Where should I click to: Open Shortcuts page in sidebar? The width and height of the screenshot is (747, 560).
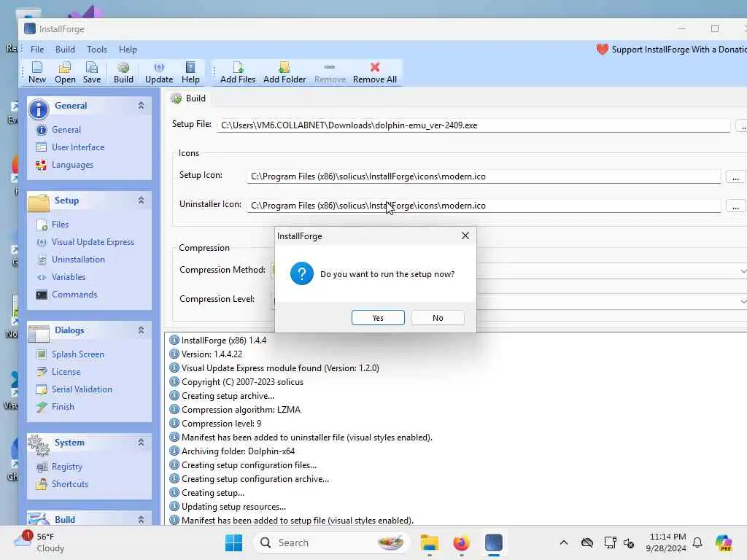pyautogui.click(x=70, y=484)
